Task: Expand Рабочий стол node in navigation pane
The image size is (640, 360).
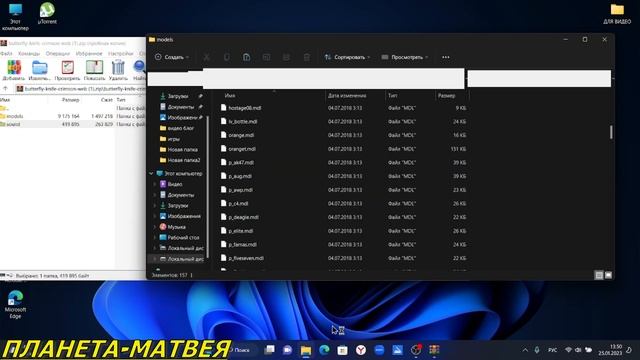Action: click(155, 238)
